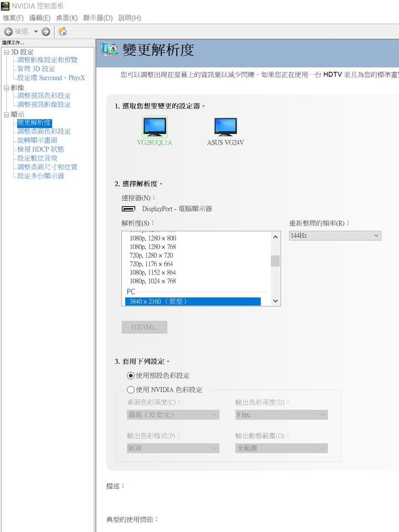Open the 檔案(F) menu
The height and width of the screenshot is (532, 399).
tap(13, 18)
